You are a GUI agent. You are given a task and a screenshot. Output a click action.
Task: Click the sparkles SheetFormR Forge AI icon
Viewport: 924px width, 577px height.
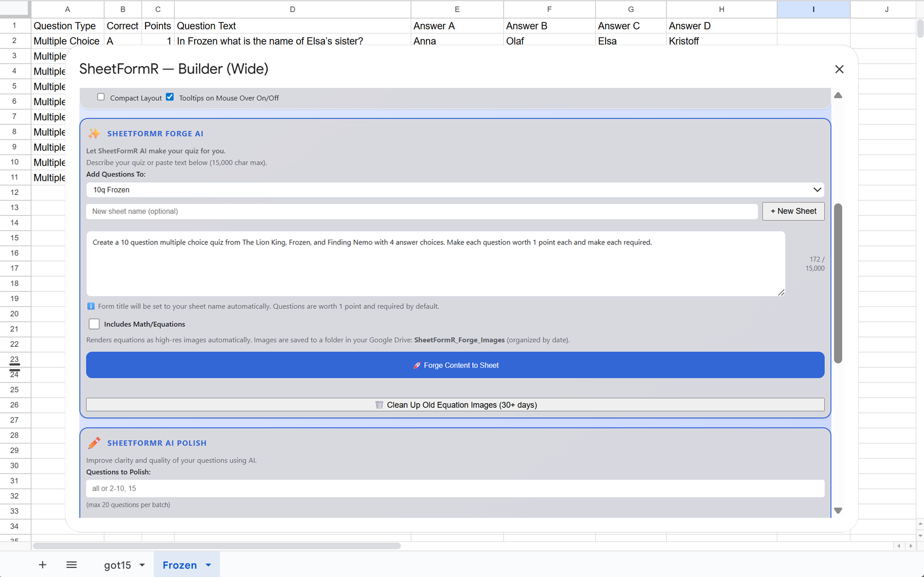(94, 133)
